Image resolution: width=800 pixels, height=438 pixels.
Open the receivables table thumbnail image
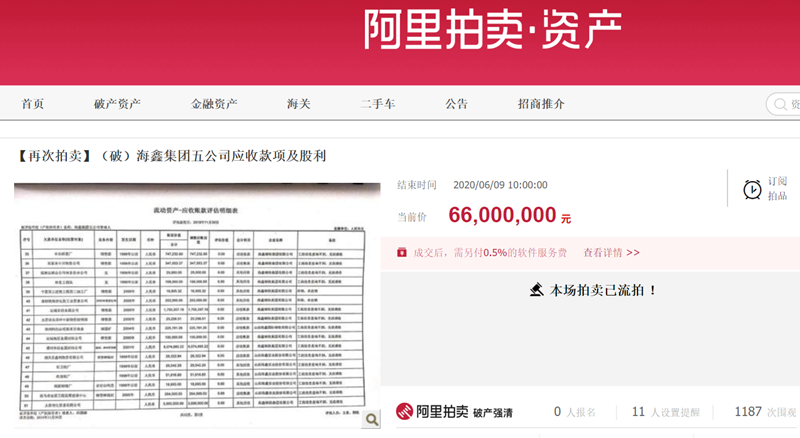197,305
